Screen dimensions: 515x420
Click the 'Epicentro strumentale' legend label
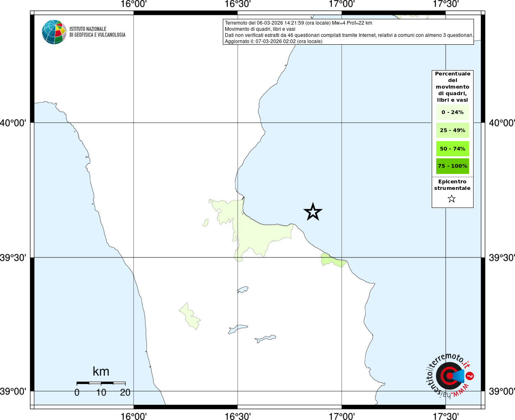(452, 185)
